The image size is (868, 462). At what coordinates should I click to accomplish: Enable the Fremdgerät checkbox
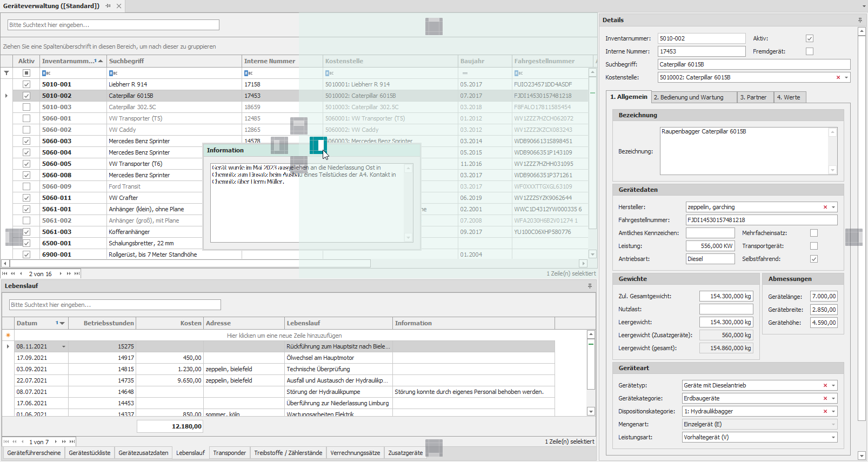(x=809, y=51)
